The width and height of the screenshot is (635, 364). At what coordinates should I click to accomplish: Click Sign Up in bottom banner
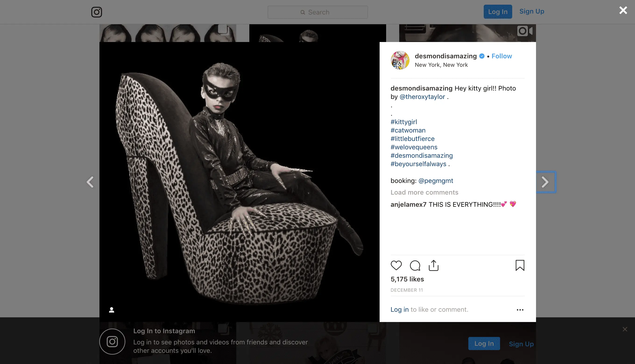tap(521, 344)
